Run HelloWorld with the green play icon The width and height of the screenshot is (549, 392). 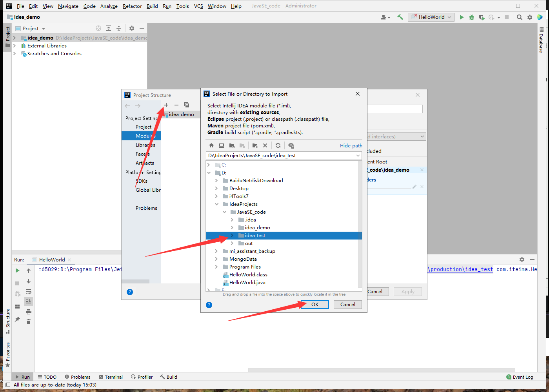tap(462, 17)
